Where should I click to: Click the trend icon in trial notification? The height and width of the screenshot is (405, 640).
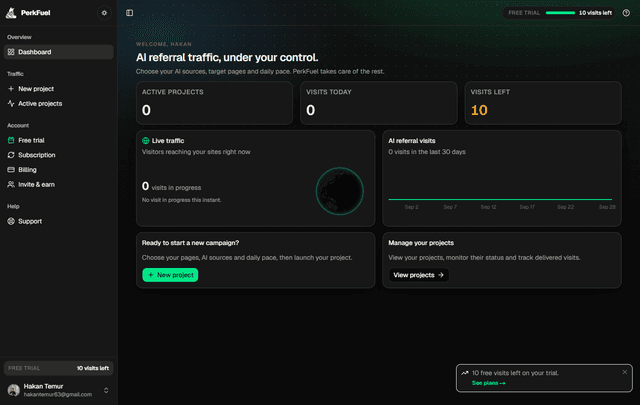pyautogui.click(x=464, y=373)
